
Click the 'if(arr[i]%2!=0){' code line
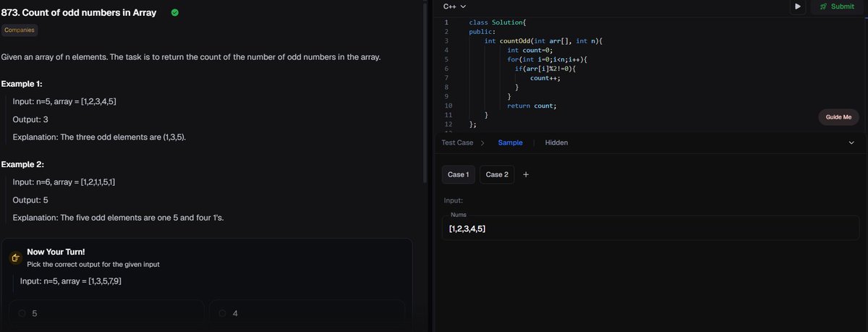pyautogui.click(x=545, y=69)
